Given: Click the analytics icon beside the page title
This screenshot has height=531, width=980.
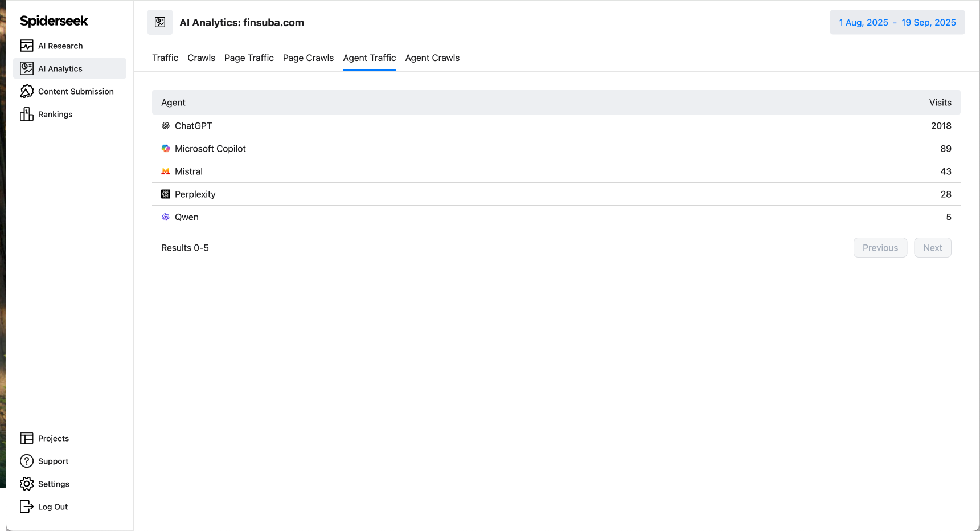Looking at the screenshot, I should [x=160, y=22].
